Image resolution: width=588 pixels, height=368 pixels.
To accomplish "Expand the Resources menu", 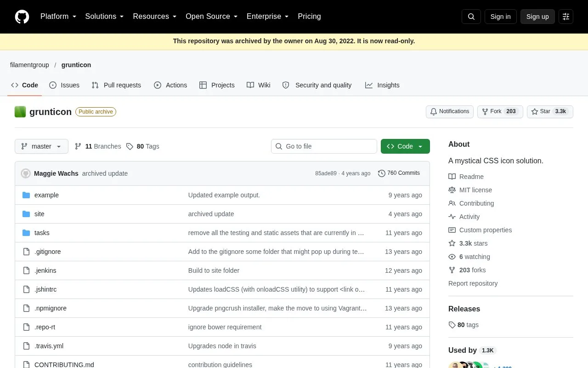I will (155, 17).
